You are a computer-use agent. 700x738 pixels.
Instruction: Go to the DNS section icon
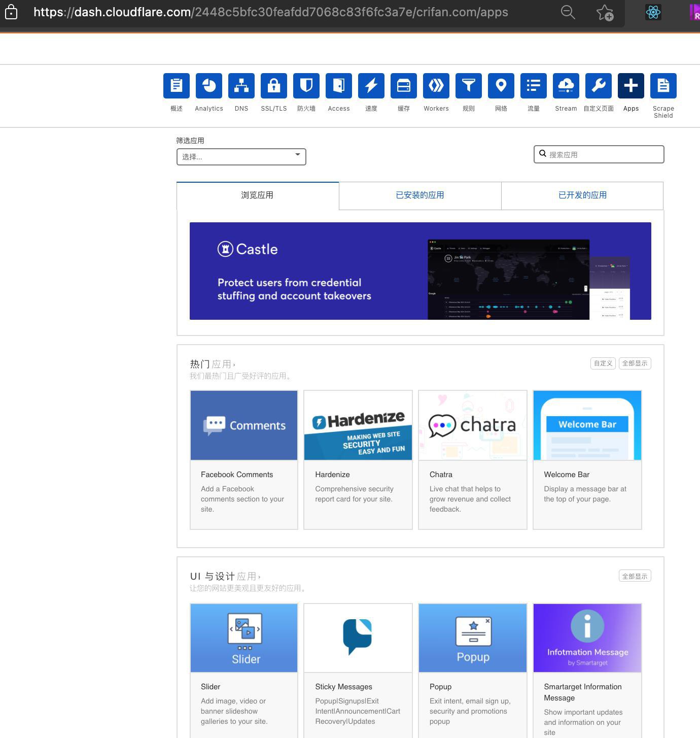pyautogui.click(x=241, y=86)
